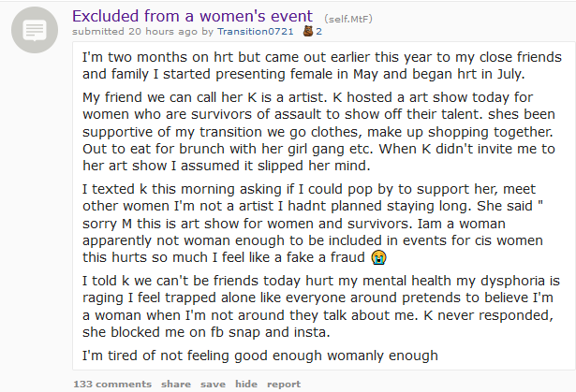Screen dimensions: 576x392
Task: Report this post using report link
Action: coord(284,384)
